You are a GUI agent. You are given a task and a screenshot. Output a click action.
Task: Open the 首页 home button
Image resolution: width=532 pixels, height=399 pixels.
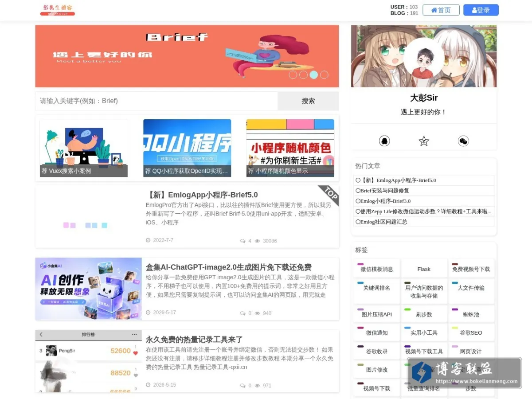point(441,10)
